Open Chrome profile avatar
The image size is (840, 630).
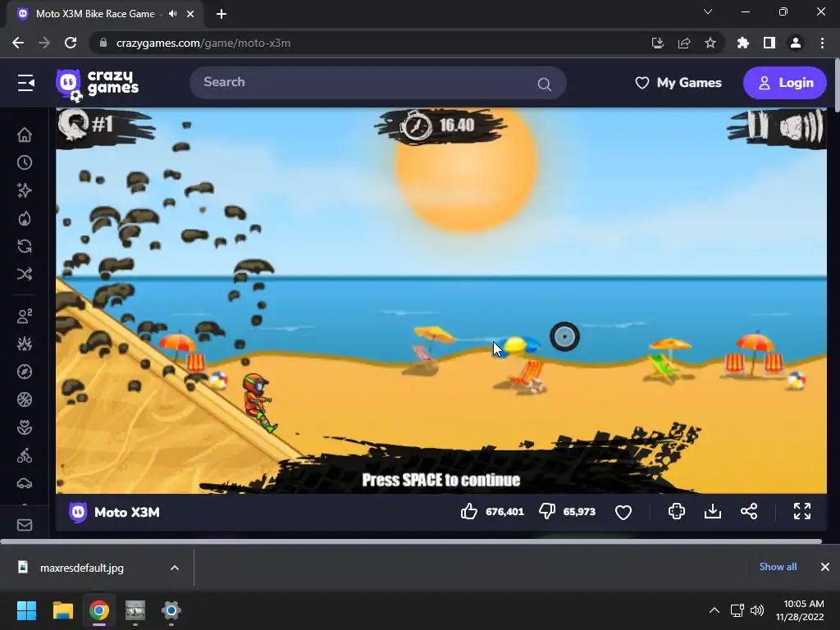tap(796, 43)
